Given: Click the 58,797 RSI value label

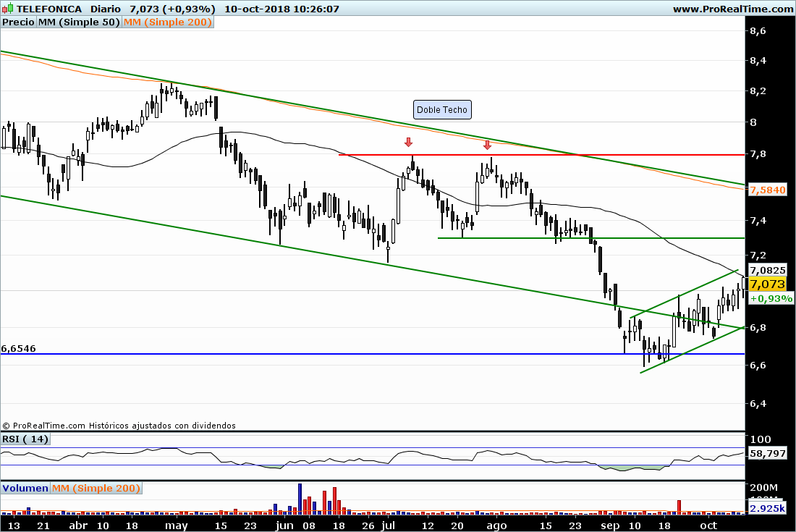Looking at the screenshot, I should (768, 453).
